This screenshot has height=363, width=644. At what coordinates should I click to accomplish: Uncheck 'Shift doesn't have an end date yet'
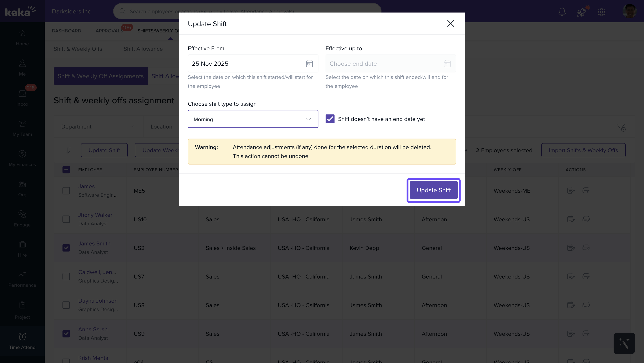click(x=330, y=119)
